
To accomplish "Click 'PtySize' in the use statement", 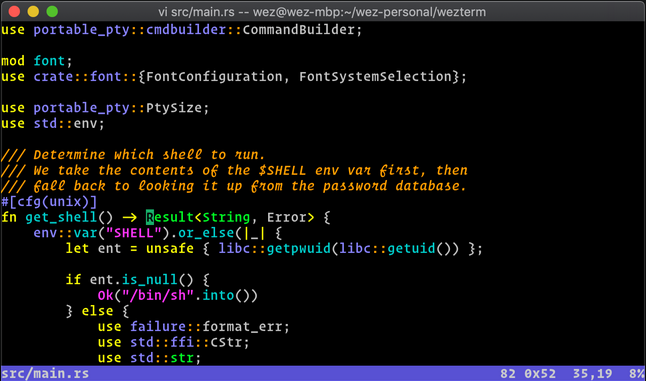I will (174, 108).
